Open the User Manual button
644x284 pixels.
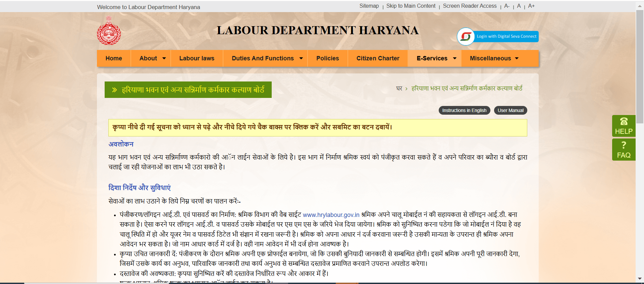[510, 110]
